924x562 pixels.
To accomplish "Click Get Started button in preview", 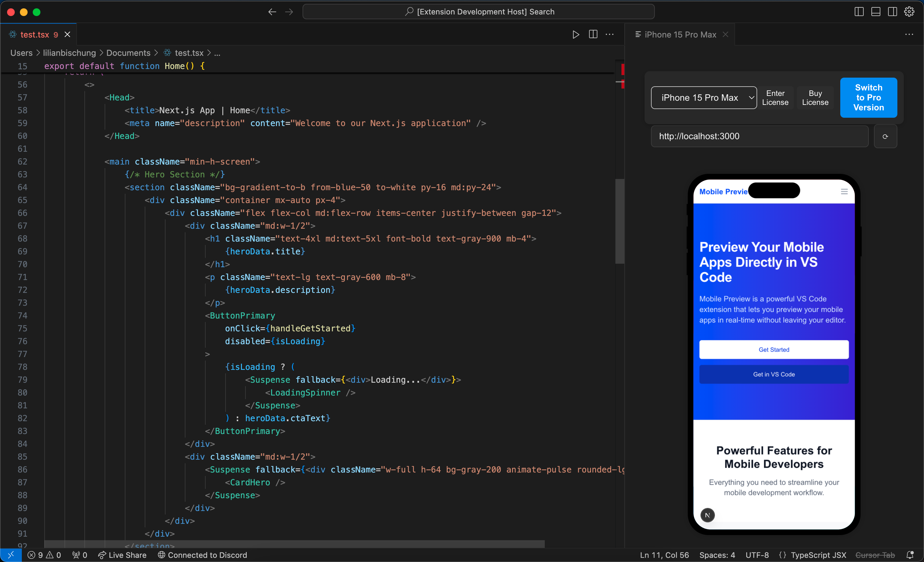I will (774, 349).
